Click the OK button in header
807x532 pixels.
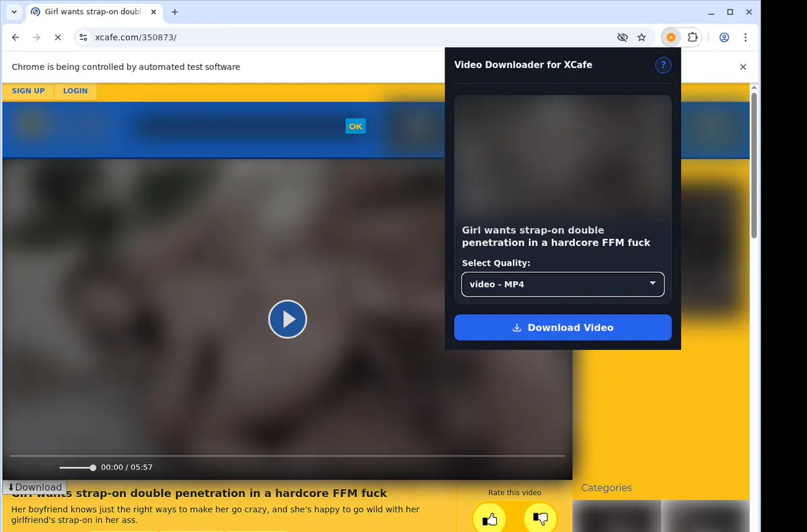(356, 126)
